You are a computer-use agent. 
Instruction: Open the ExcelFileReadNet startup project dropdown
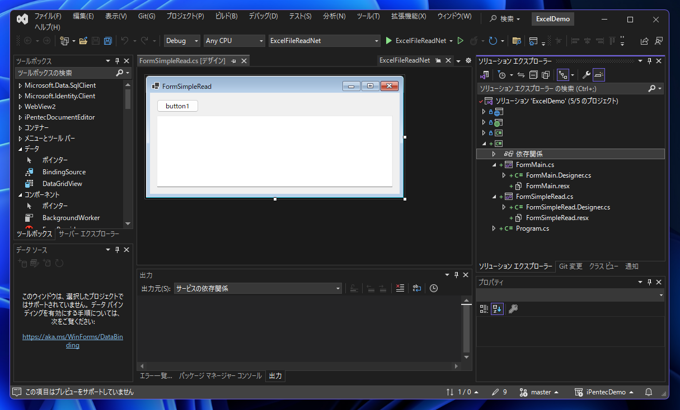click(x=324, y=41)
